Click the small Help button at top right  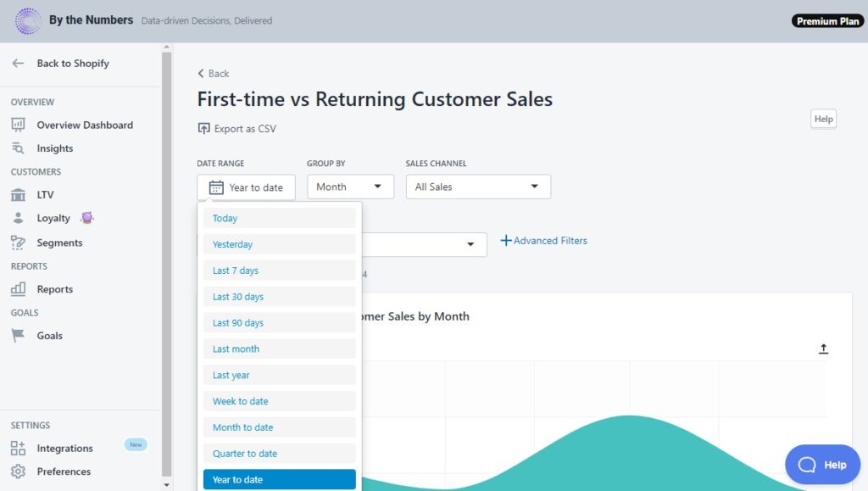point(823,119)
